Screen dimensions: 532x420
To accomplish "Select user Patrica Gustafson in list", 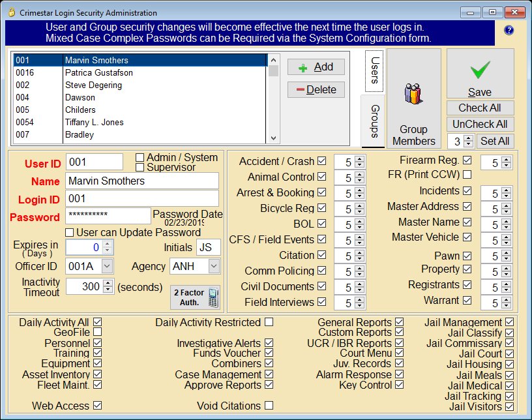I will click(140, 72).
